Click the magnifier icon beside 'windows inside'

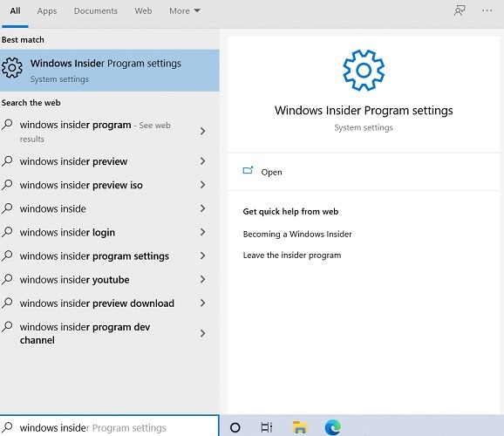pos(7,208)
